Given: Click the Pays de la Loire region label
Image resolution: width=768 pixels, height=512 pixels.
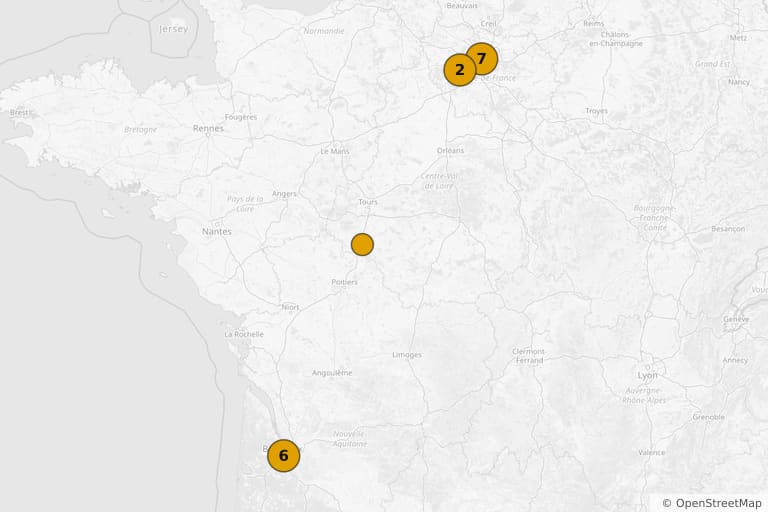Looking at the screenshot, I should pyautogui.click(x=245, y=204).
